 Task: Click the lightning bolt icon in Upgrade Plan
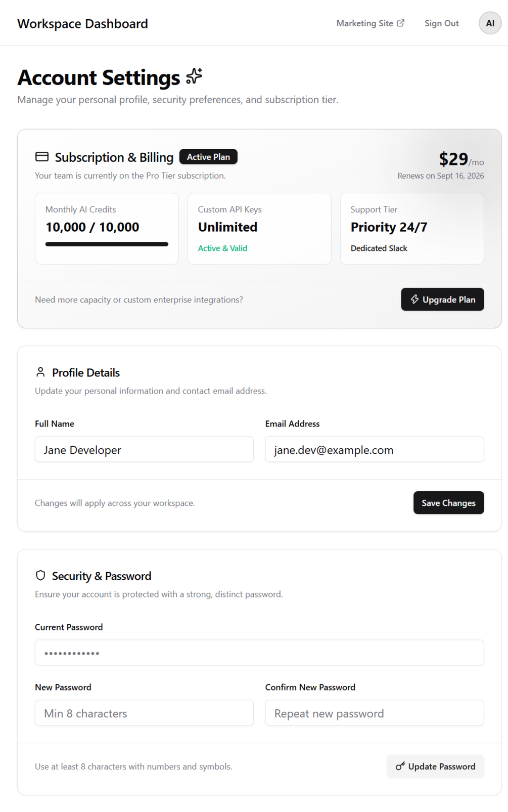click(x=414, y=299)
